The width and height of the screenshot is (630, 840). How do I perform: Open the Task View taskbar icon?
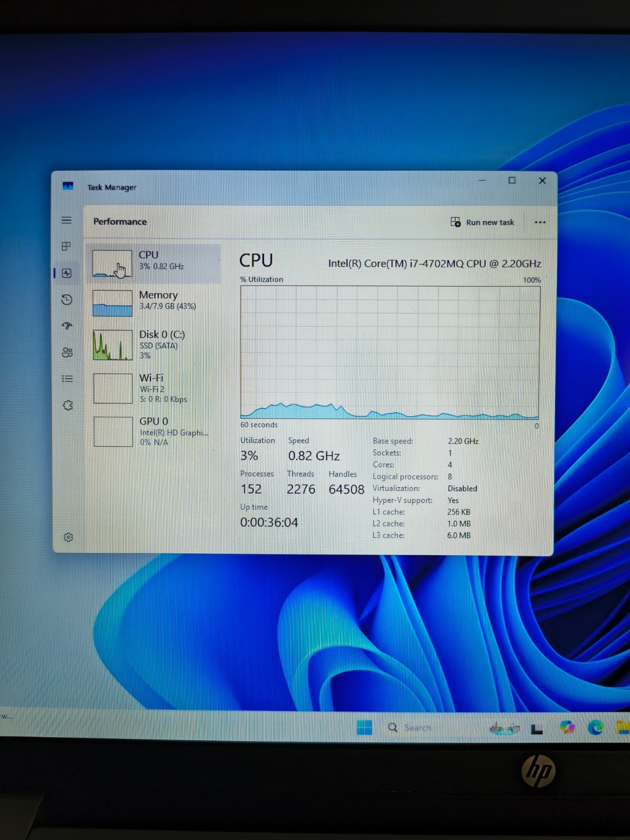pos(537,729)
